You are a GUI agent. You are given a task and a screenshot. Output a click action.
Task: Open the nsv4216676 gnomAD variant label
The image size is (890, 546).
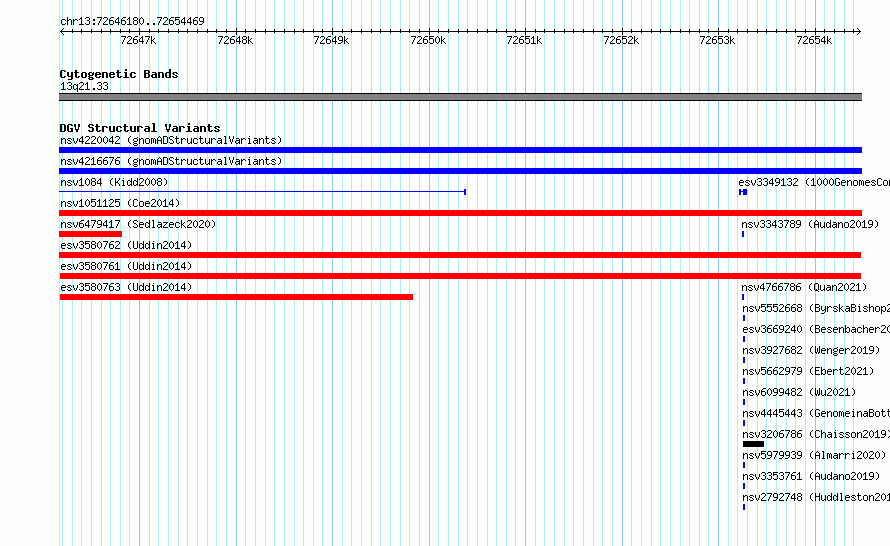coord(171,161)
